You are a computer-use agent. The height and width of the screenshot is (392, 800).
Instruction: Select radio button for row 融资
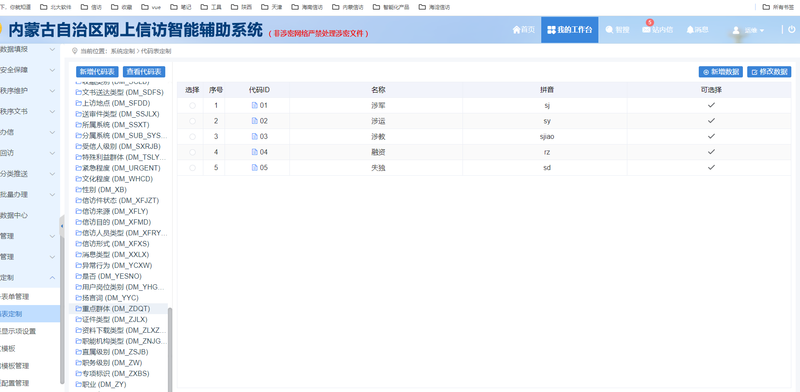tap(192, 152)
